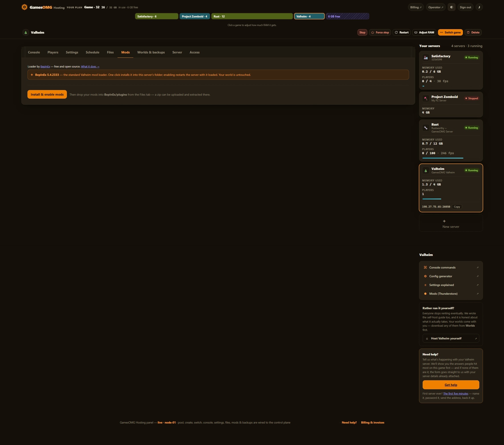This screenshot has height=445, width=504.
Task: Select the Valheim · 4 RAM bar
Action: [x=309, y=16]
